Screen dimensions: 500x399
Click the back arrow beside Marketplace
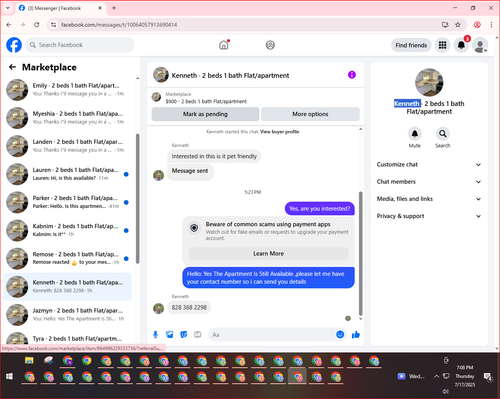[12, 67]
